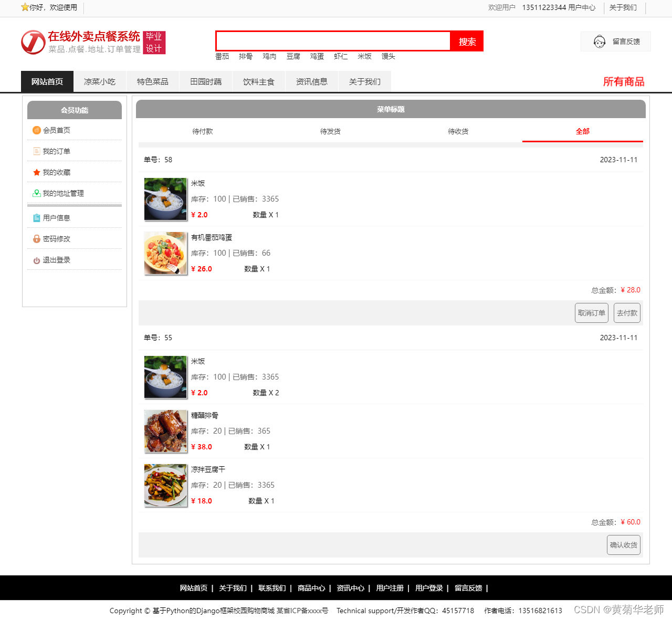Viewport: 672px width, 620px height.
Task: Click the 密码修改 lock icon
Action: pyautogui.click(x=37, y=239)
